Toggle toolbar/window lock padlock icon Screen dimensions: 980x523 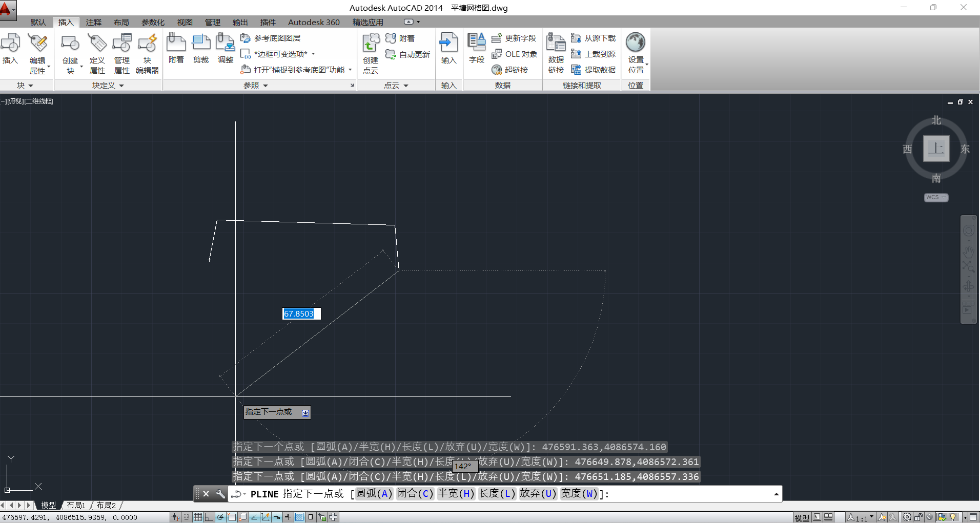(918, 517)
